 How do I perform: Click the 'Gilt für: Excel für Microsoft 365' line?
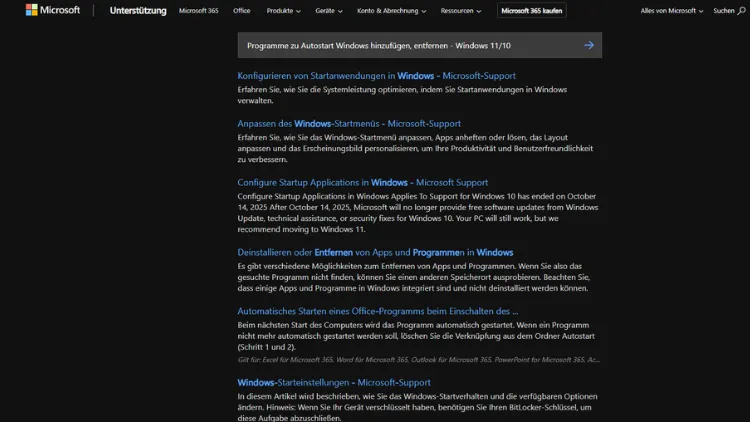click(x=419, y=360)
